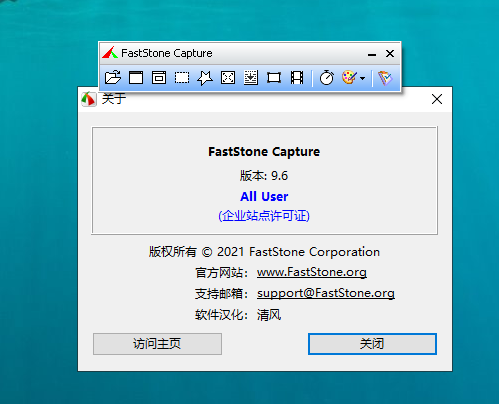Capture active window tool

click(x=136, y=78)
